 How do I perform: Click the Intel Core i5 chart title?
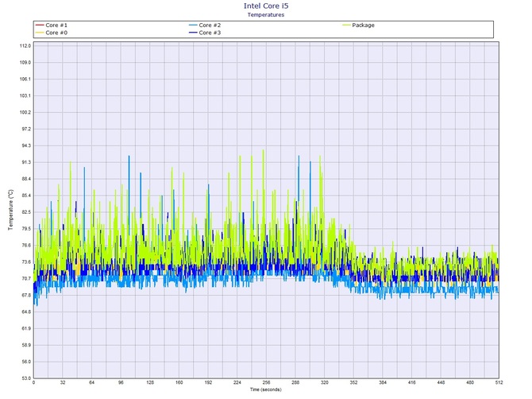click(x=266, y=6)
